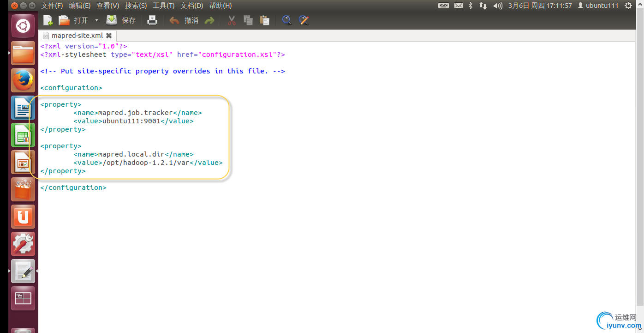Click the opening <configuration> tag

coord(72,88)
